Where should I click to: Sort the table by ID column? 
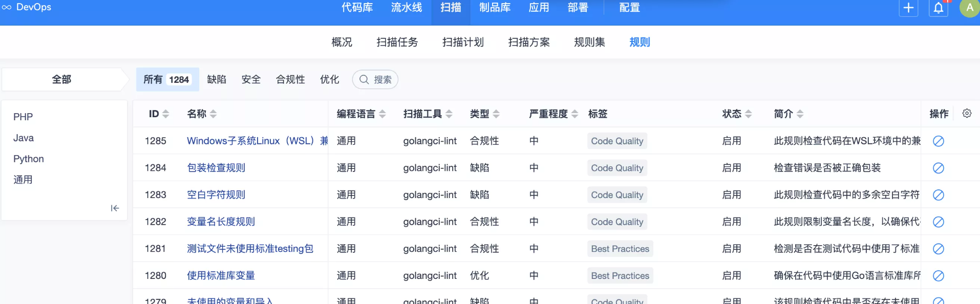pos(165,114)
